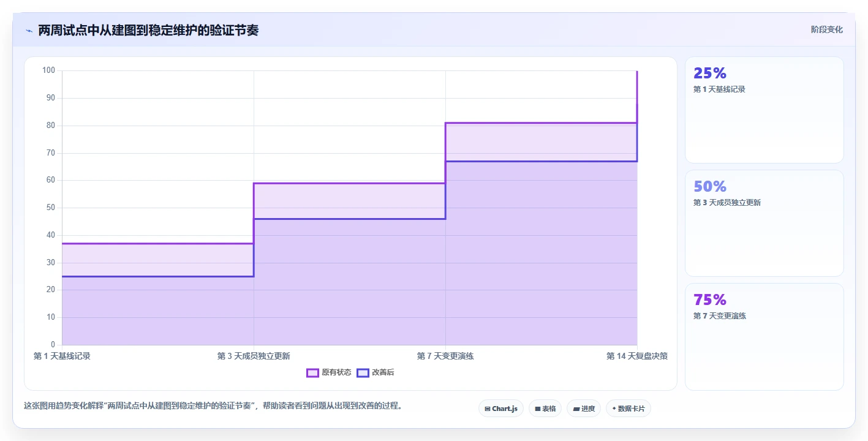Open the 25% 第 1 天基线记录 card
Screen dimensions: 868x441
(764, 110)
